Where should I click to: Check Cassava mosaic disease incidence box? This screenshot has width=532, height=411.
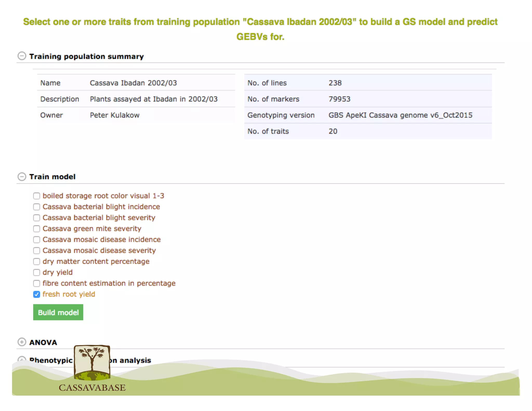[37, 240]
